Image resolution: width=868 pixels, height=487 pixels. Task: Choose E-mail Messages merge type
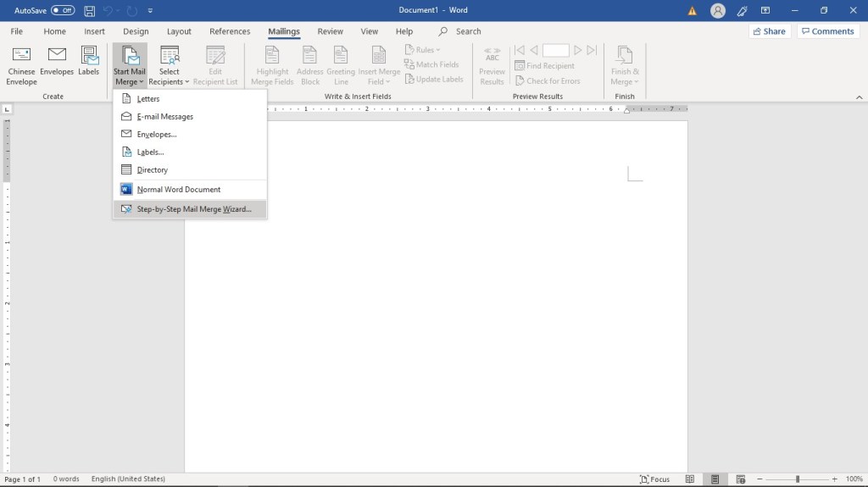(x=164, y=117)
